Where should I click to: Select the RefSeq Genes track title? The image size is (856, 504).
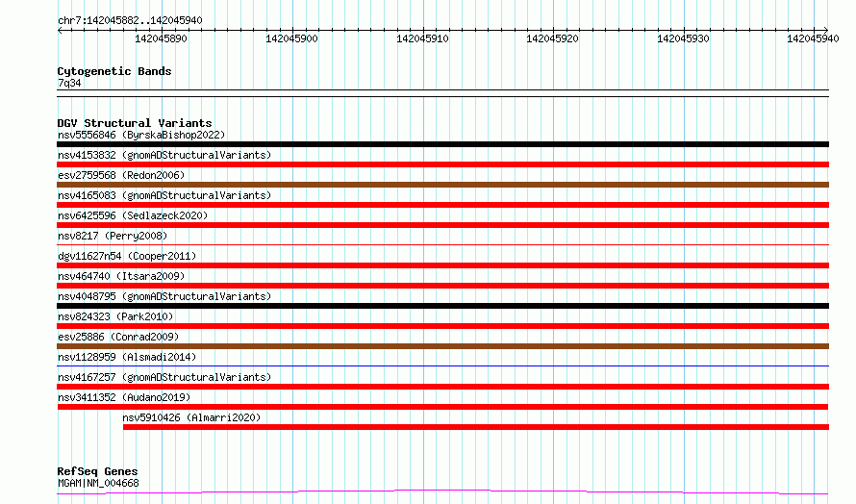pos(98,471)
